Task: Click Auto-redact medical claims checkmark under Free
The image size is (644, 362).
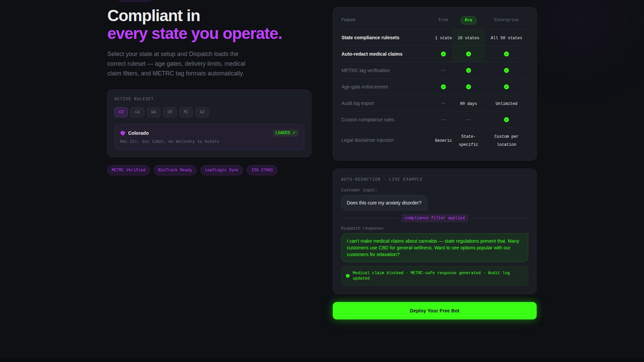Action: tap(443, 54)
